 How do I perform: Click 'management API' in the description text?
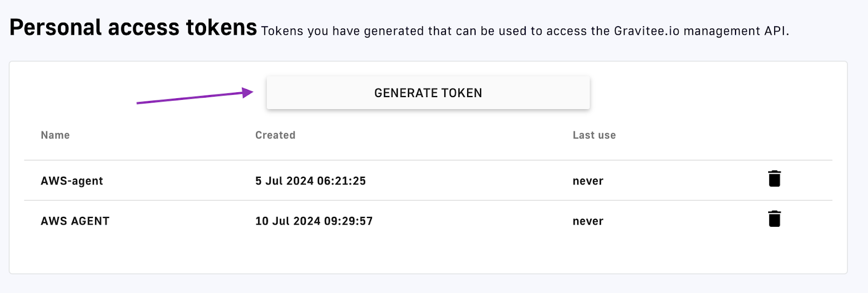tap(735, 31)
